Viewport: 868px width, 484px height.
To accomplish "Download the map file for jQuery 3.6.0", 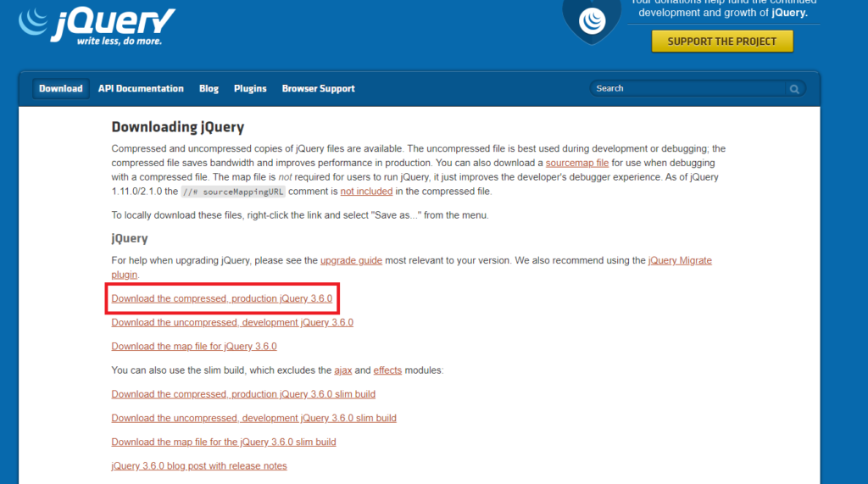I will pos(194,347).
